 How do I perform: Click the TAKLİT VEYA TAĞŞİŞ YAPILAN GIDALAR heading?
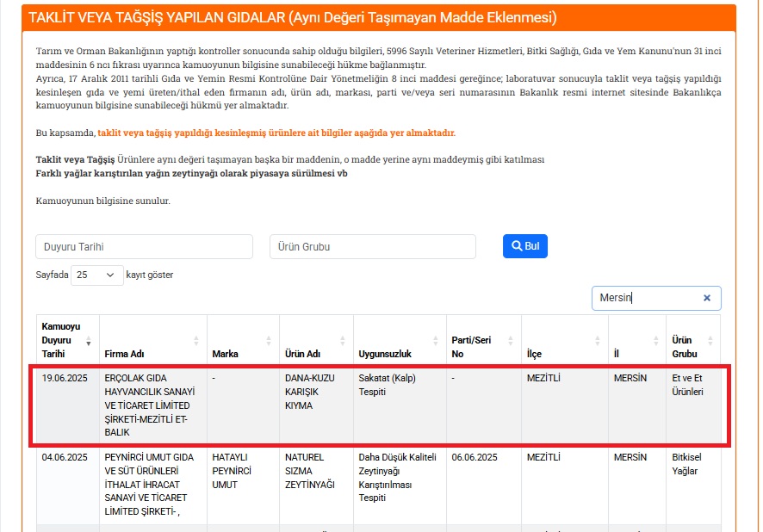293,17
